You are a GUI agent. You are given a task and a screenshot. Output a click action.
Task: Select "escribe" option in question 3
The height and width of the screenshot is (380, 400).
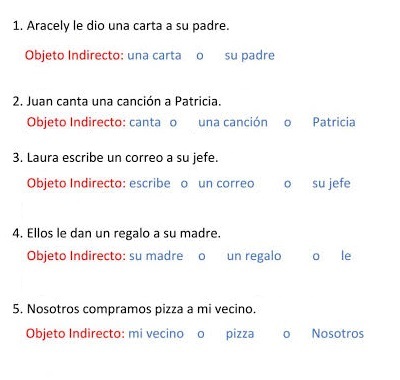pyautogui.click(x=150, y=183)
